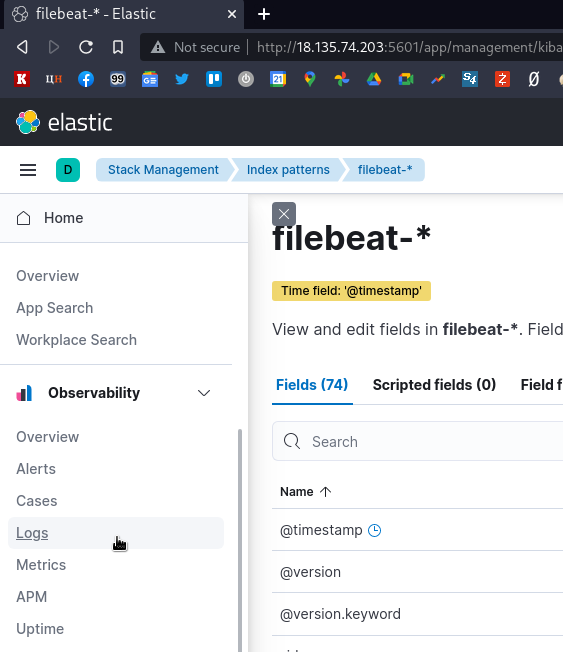
Task: Click the bookmark page icon
Action: [118, 47]
